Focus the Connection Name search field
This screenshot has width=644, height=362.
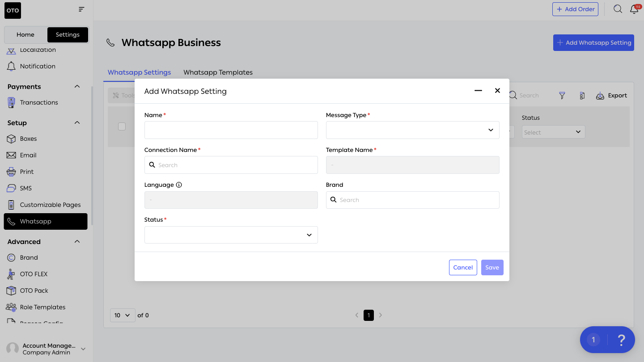pyautogui.click(x=231, y=165)
